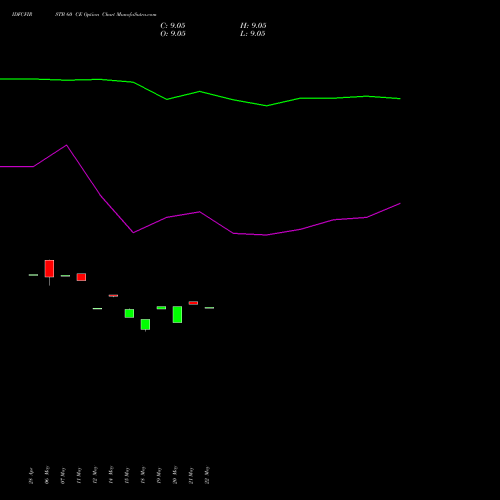Click the STR 60 CE Options Chart title
500x500 pixels.
[x=106, y=14]
